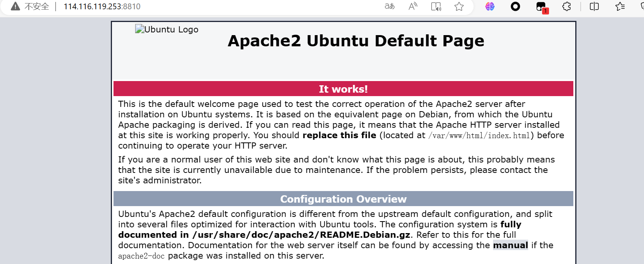Click the Apache2 Ubuntu Default Page heading
The height and width of the screenshot is (264, 644).
click(x=356, y=41)
